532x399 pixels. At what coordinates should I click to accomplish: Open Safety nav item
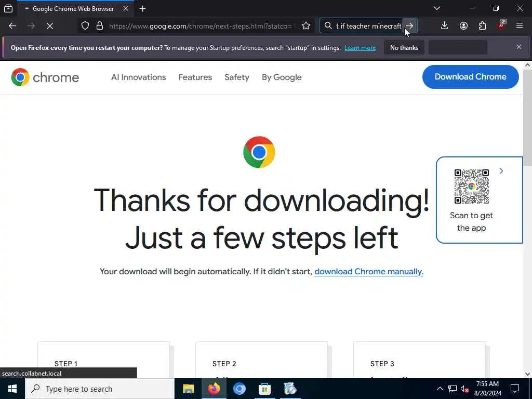237,77
